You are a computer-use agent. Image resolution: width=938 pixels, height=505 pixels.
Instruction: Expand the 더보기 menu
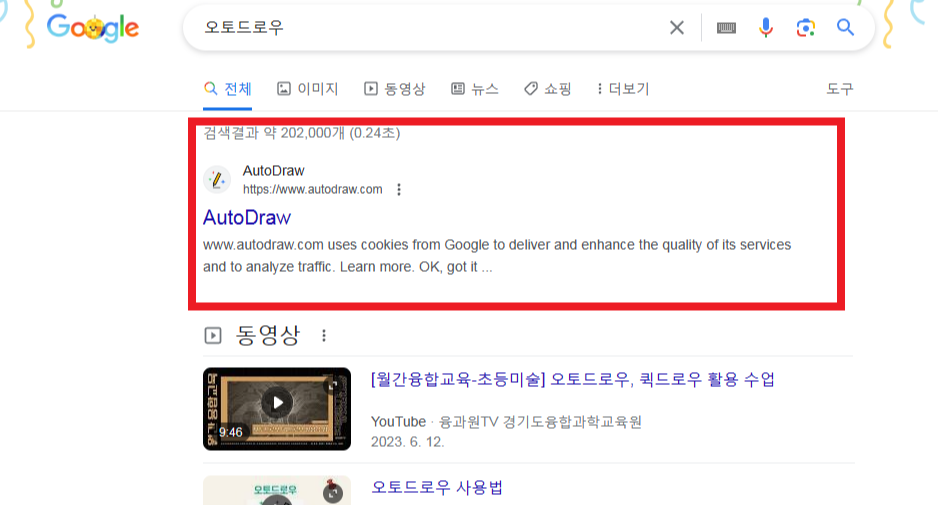coord(623,89)
